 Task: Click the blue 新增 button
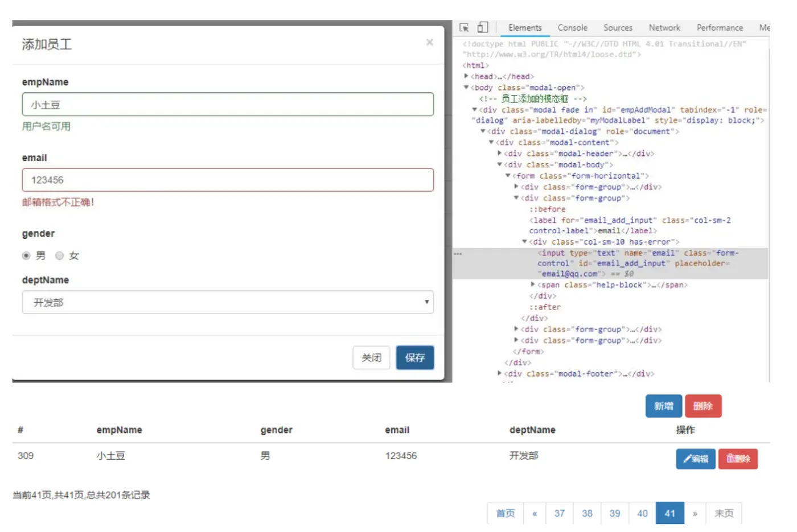664,406
